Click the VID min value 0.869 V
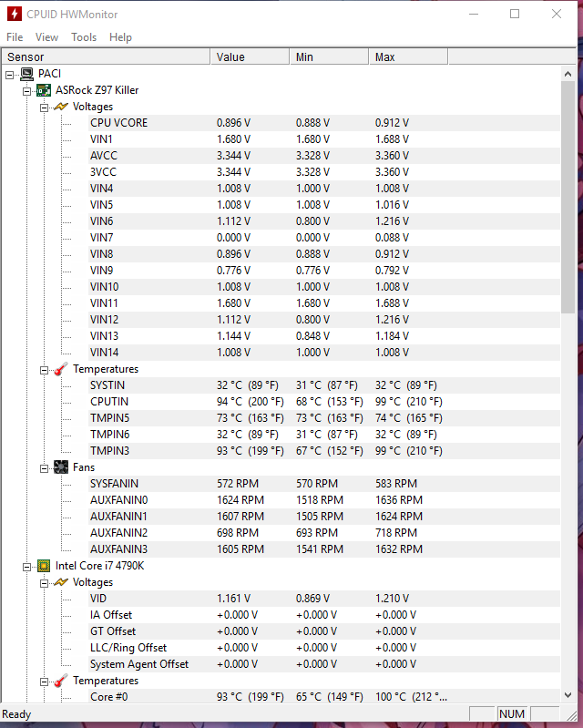583x728 pixels. [312, 599]
